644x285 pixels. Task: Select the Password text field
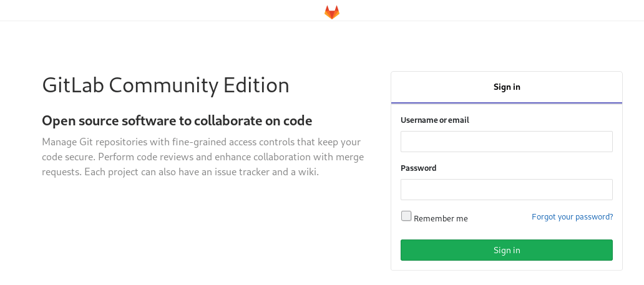tap(507, 190)
